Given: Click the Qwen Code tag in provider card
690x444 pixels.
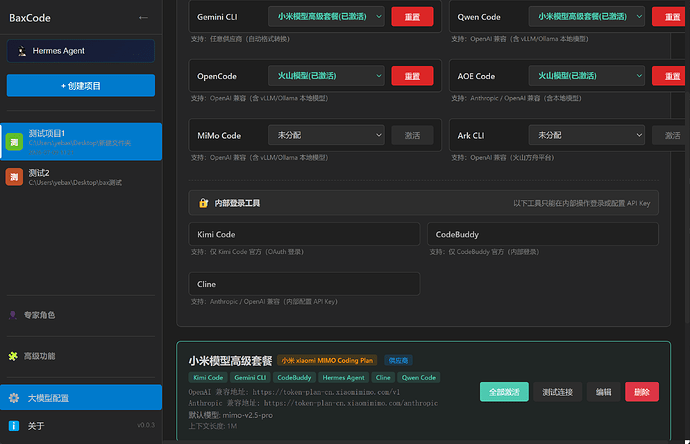Looking at the screenshot, I should pos(418,378).
